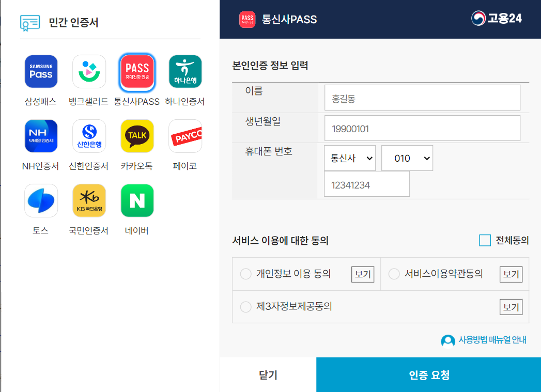Select the 서비스이용약관동의 radio button
This screenshot has width=541, height=392.
pos(394,274)
